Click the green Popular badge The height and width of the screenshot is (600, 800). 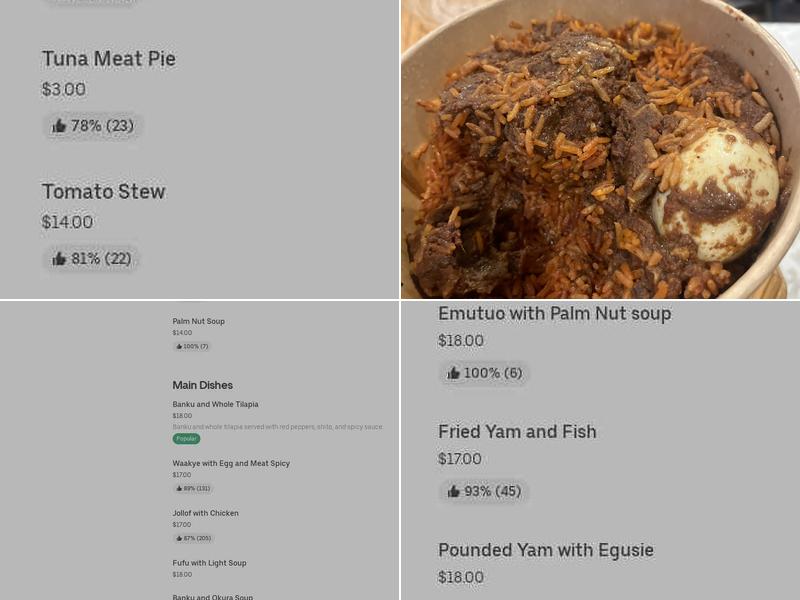186,439
